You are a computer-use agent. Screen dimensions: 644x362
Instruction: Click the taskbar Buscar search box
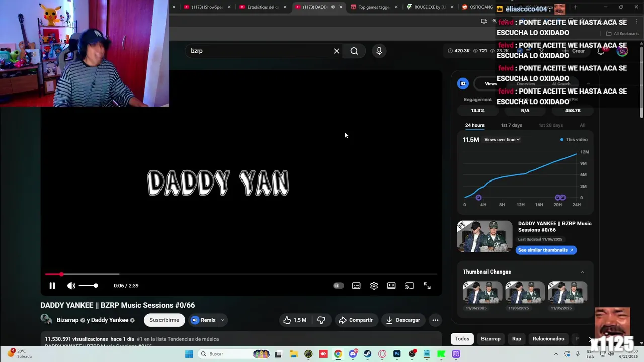click(x=234, y=354)
